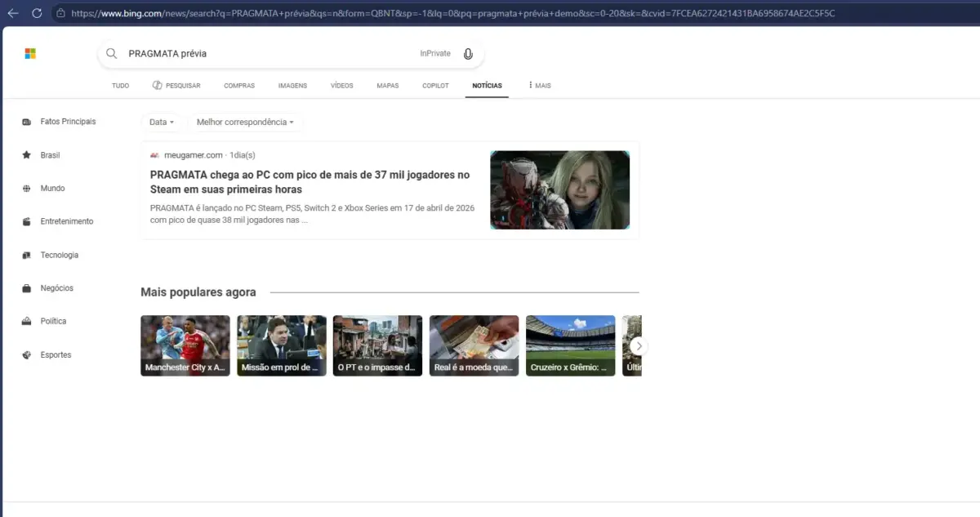This screenshot has width=980, height=517.
Task: Visit the meugamer.com source link
Action: point(194,155)
